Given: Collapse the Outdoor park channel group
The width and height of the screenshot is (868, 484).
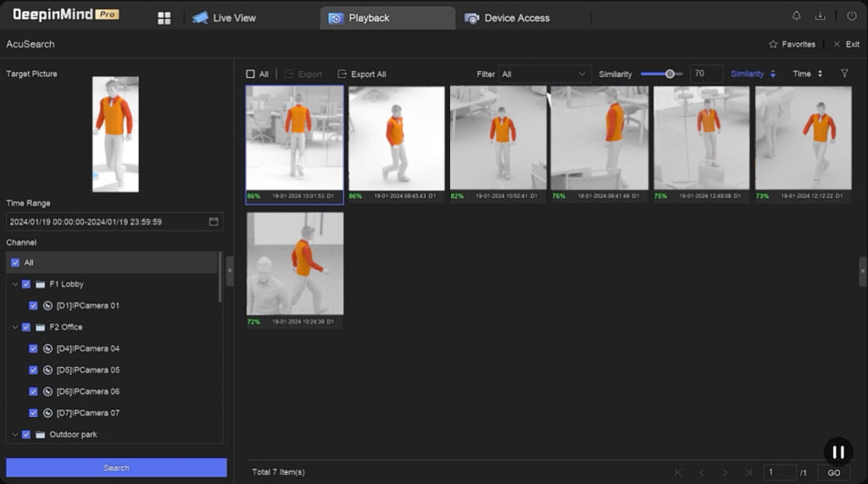Looking at the screenshot, I should [x=14, y=435].
